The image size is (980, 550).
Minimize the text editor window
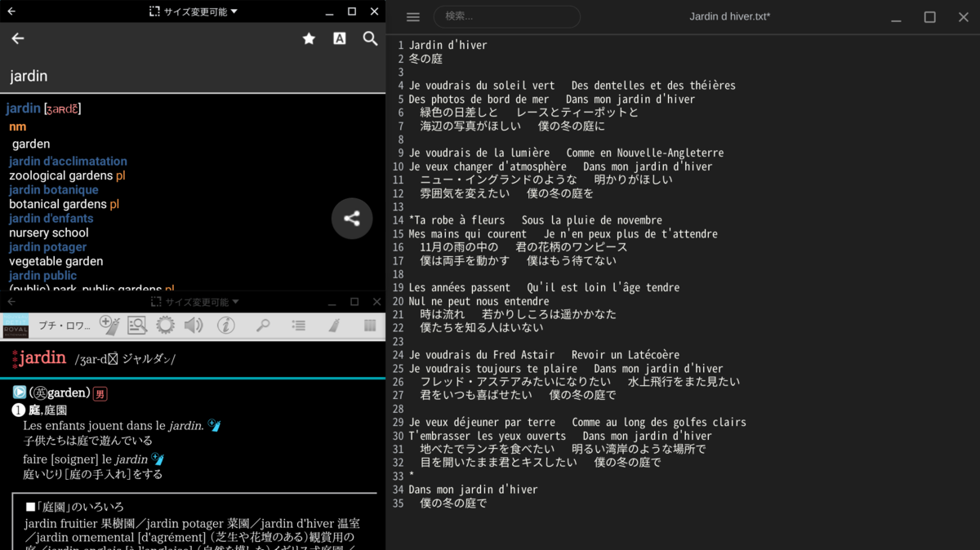896,17
